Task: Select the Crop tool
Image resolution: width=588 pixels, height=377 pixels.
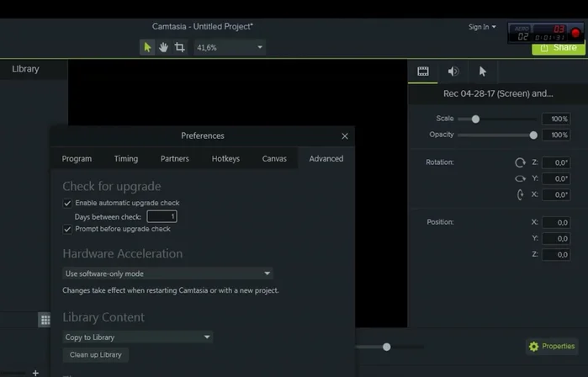Action: tap(180, 47)
